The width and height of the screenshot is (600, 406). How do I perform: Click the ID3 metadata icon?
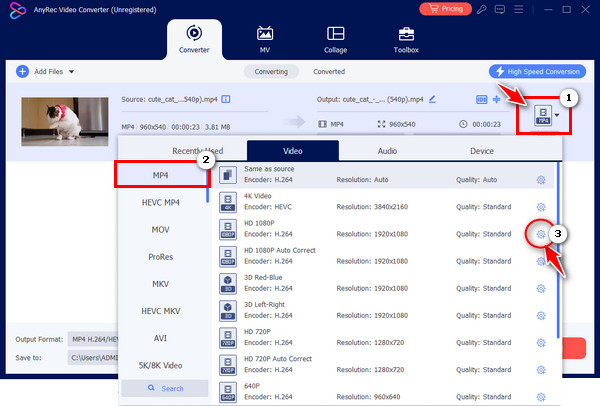pos(481,99)
